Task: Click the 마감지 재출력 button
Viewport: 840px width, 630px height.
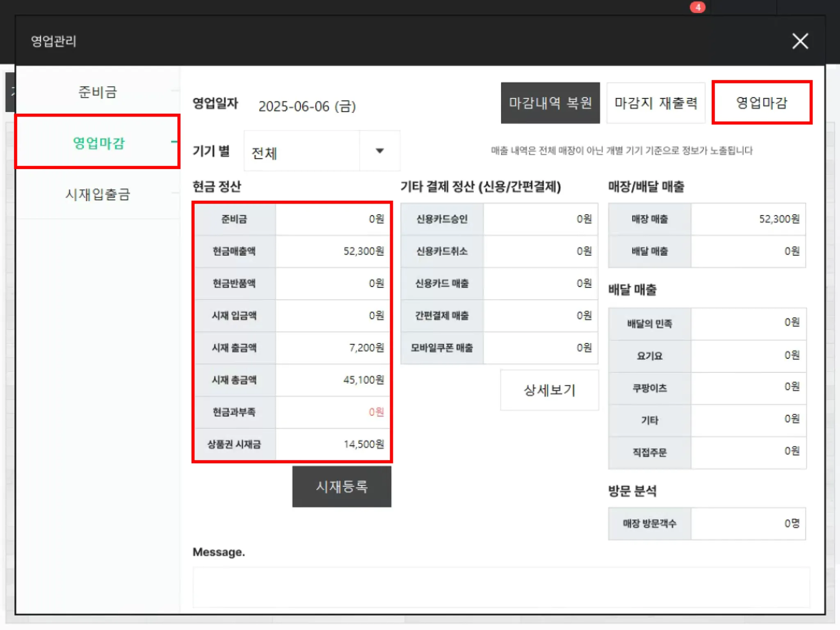Action: pos(655,103)
